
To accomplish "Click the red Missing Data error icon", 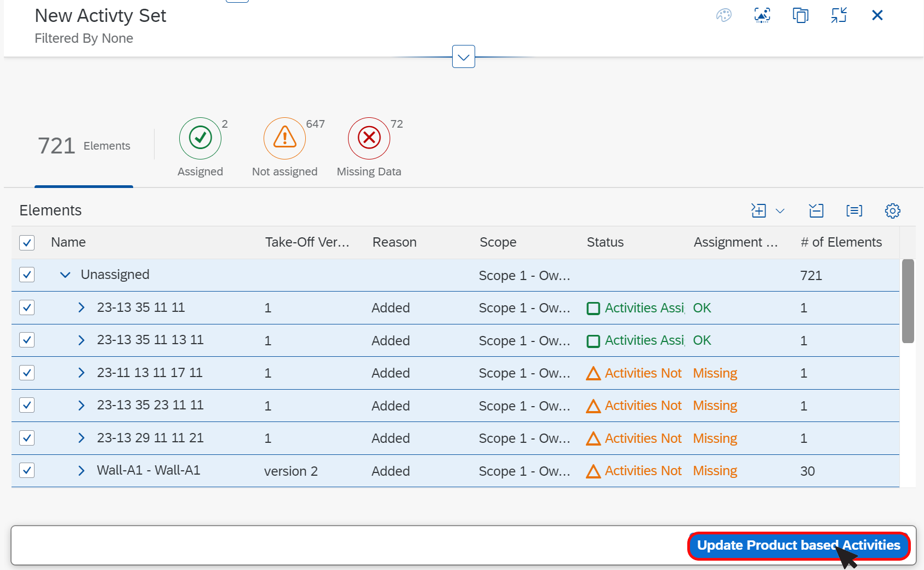I will click(x=369, y=138).
